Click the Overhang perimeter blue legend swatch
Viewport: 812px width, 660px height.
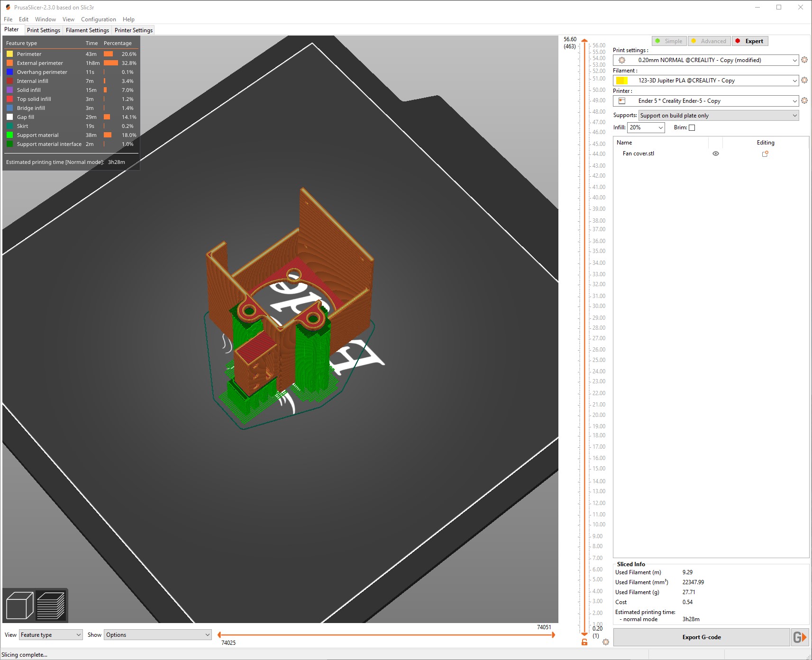[9, 72]
